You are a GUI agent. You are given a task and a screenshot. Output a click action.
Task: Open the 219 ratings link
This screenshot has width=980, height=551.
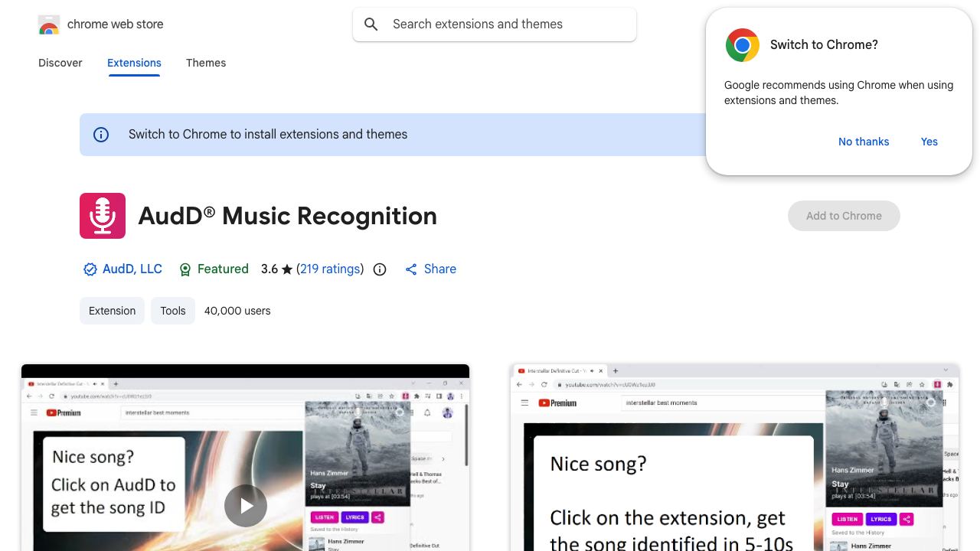pos(330,269)
